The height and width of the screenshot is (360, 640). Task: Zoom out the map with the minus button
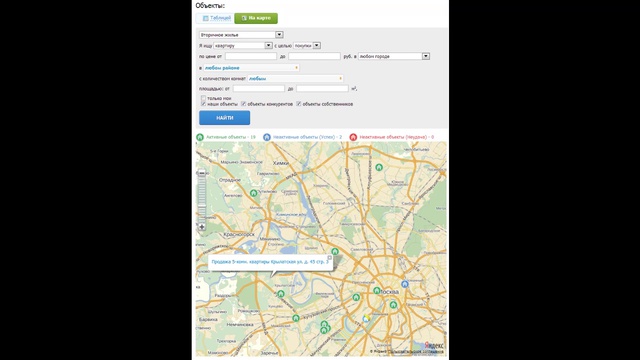coord(202,173)
